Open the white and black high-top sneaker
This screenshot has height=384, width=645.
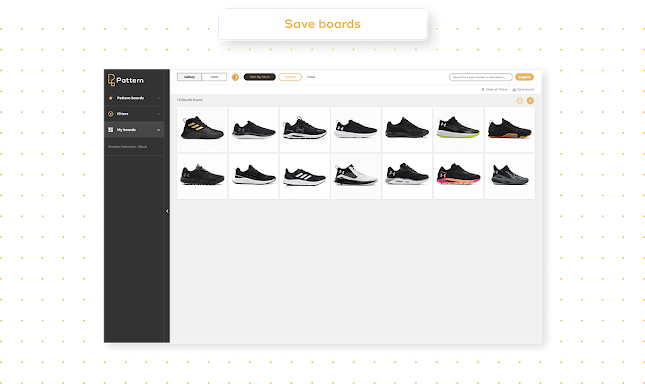pyautogui.click(x=356, y=176)
